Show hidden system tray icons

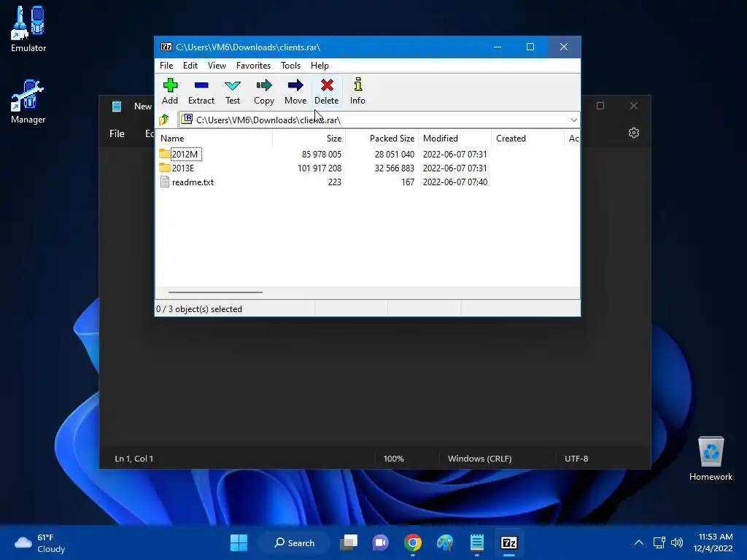tap(639, 542)
